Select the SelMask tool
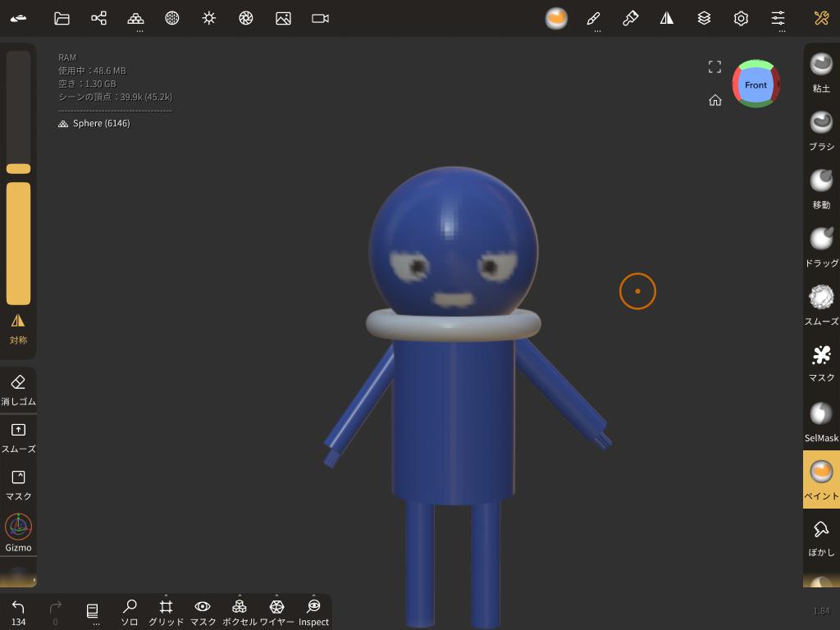This screenshot has width=840, height=630. [x=821, y=421]
